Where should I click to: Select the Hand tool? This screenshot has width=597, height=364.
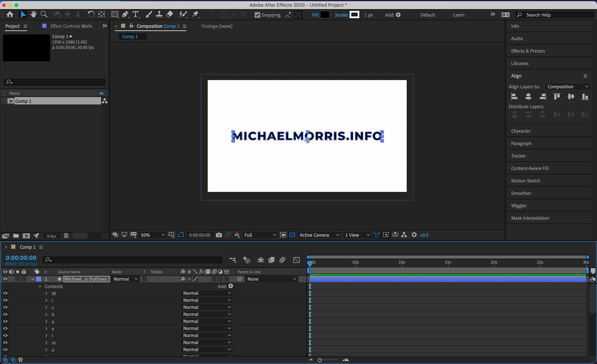(33, 14)
